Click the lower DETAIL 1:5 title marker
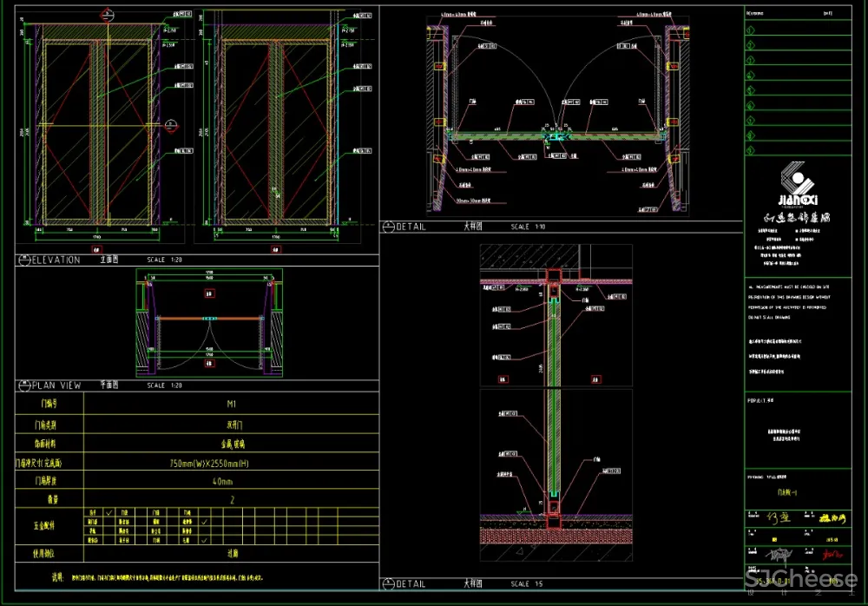This screenshot has width=868, height=606. pos(388,584)
